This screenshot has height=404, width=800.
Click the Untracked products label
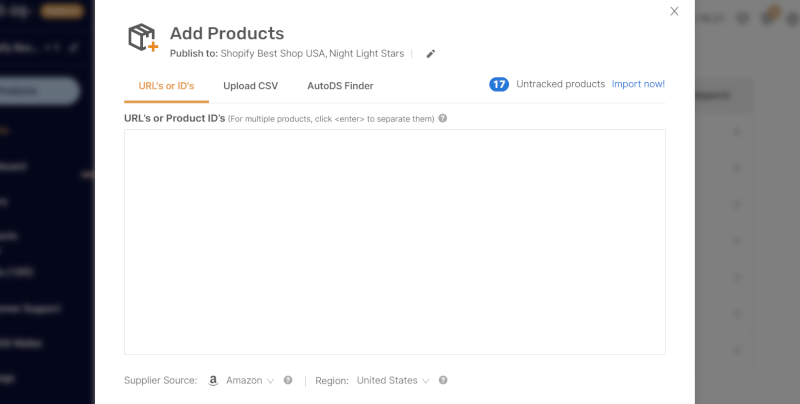click(x=561, y=84)
